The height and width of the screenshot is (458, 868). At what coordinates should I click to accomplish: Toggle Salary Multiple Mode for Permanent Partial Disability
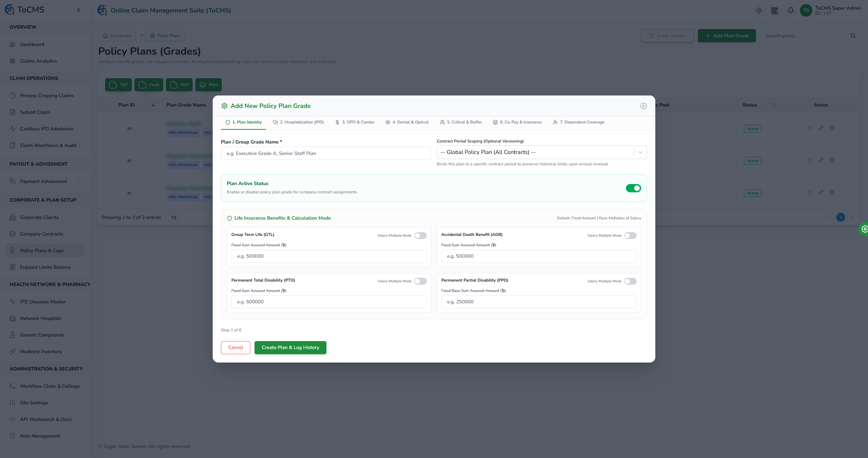(x=630, y=281)
